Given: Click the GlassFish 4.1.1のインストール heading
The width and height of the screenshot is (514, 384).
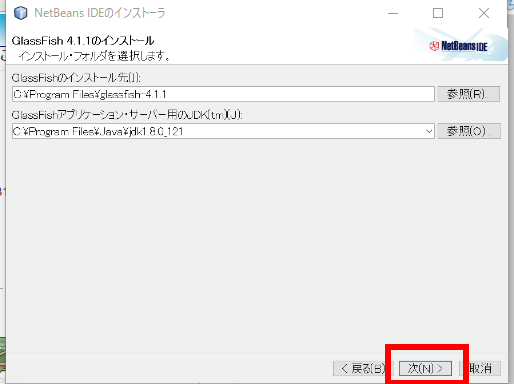Looking at the screenshot, I should coord(83,41).
